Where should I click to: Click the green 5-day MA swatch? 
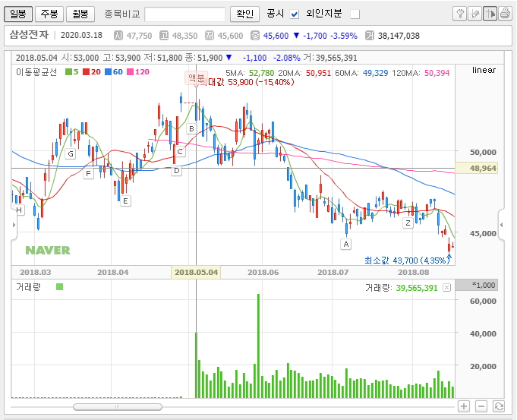[68, 71]
